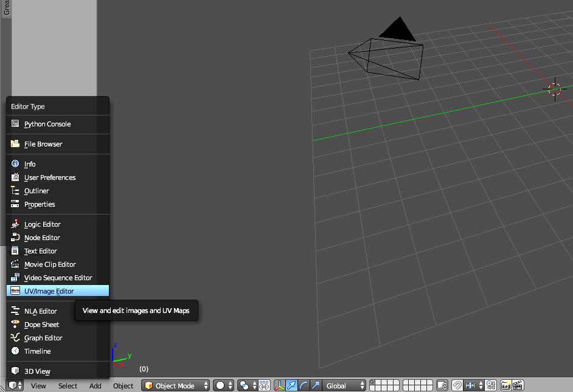This screenshot has width=573, height=392.
Task: Click the "(0)" frame label in viewport
Action: click(x=144, y=369)
